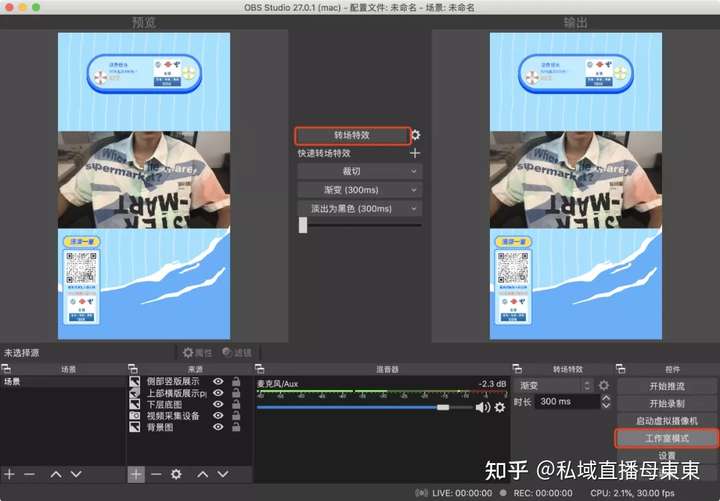Viewport: 720px width, 501px height.
Task: Click the REC: 00:00:00 status text
Action: [543, 493]
